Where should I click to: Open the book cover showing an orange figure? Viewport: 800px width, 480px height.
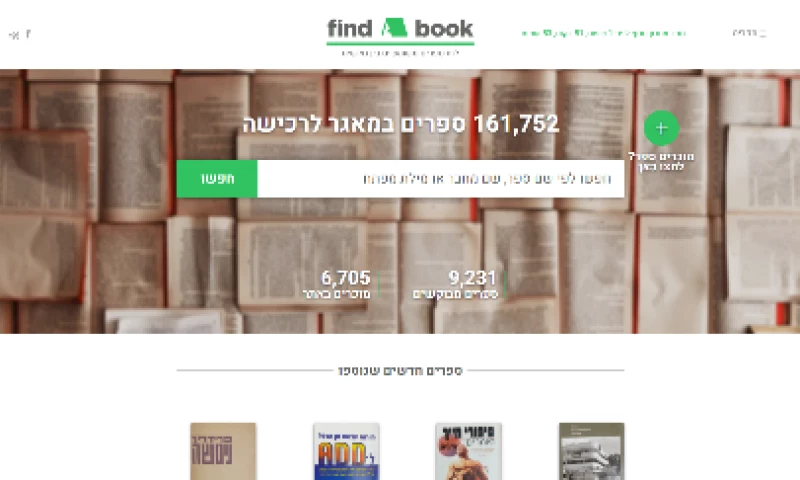468,451
